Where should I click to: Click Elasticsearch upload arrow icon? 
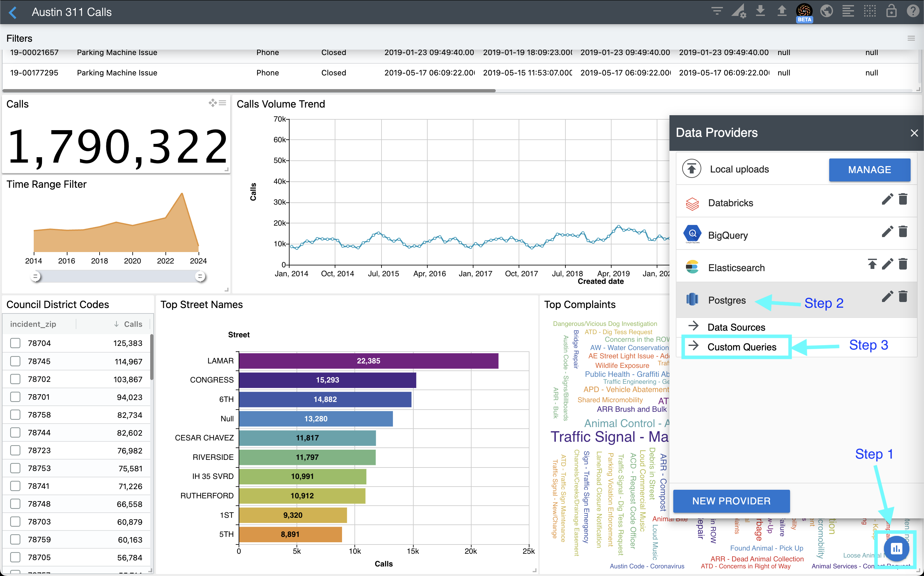pos(872,263)
